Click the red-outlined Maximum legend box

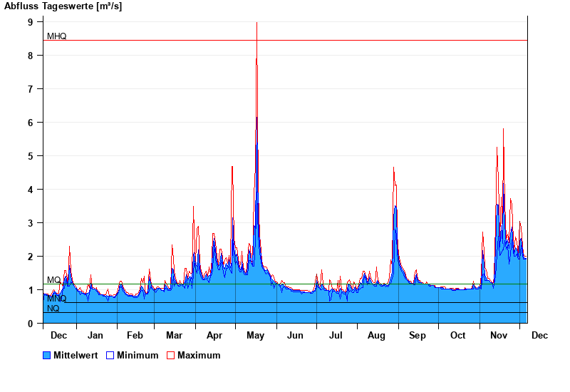click(x=170, y=355)
